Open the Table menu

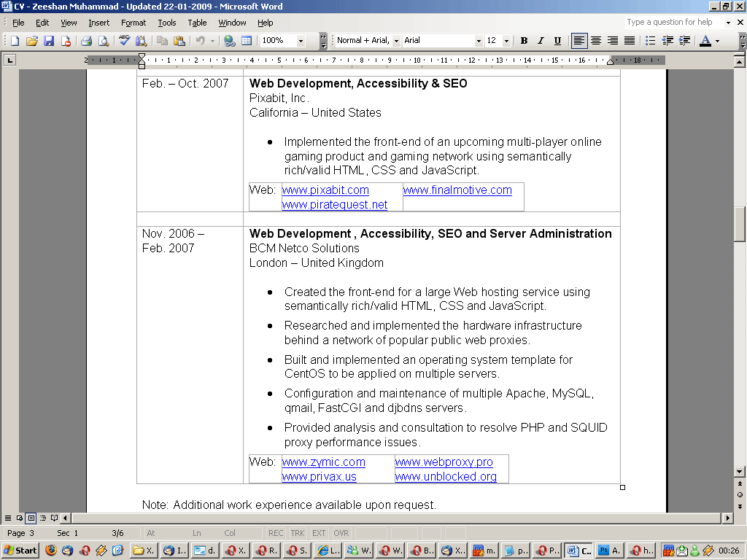click(197, 23)
